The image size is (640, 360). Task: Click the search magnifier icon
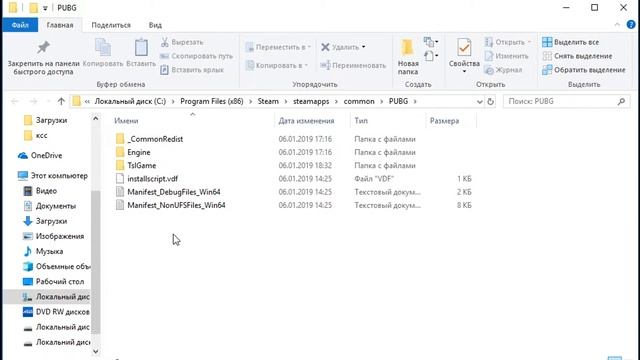tap(621, 101)
